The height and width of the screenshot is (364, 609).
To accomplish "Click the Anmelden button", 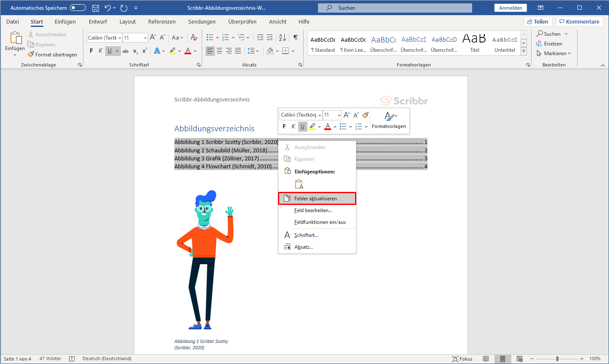I will (x=510, y=8).
